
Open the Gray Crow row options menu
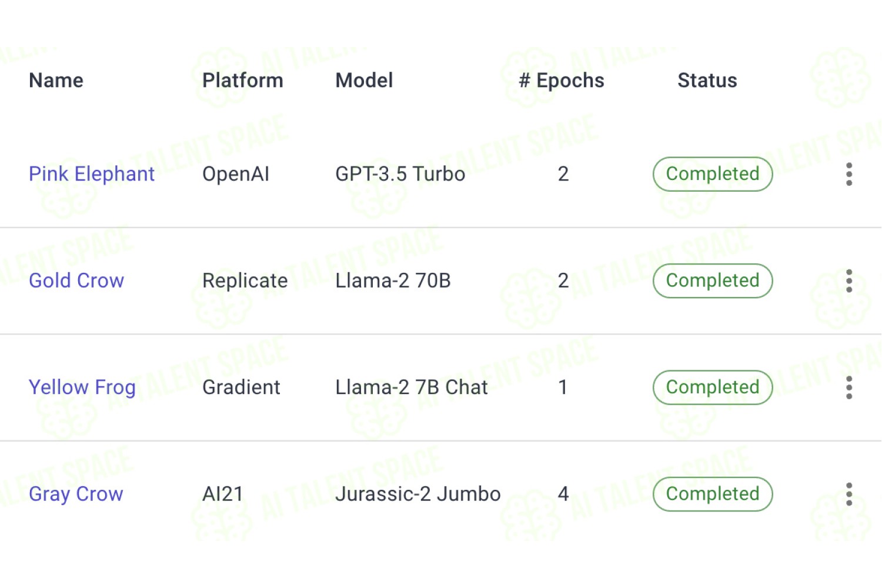point(848,494)
